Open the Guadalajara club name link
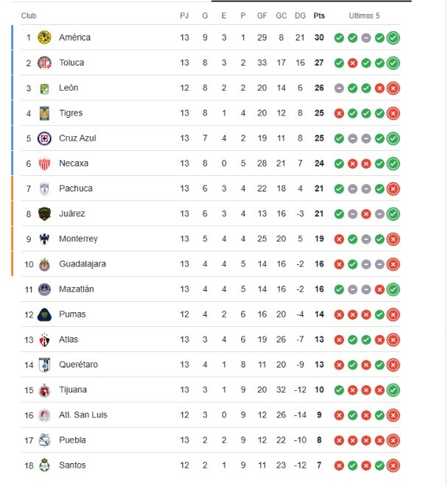The image size is (448, 486). tap(83, 264)
